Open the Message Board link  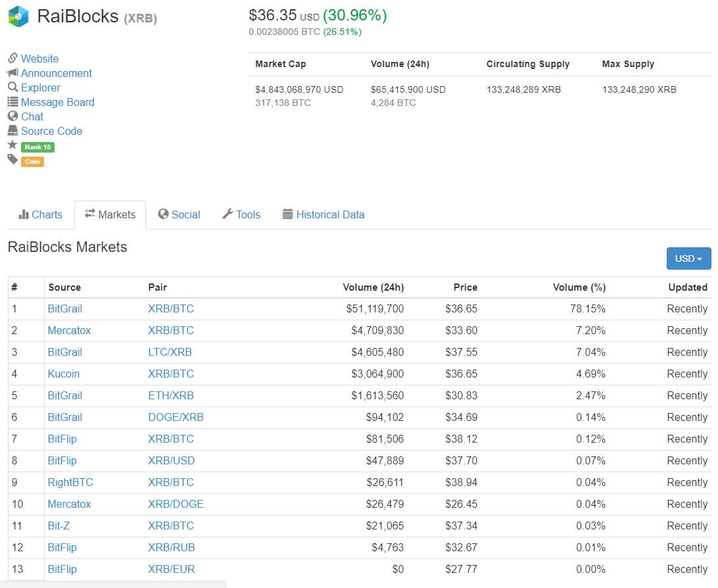pos(58,102)
